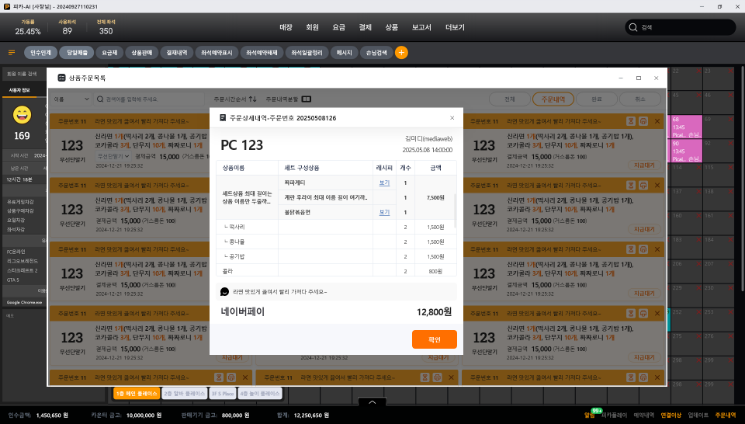Select the '완료' filter pill
The image size is (745, 424).
[x=597, y=99]
